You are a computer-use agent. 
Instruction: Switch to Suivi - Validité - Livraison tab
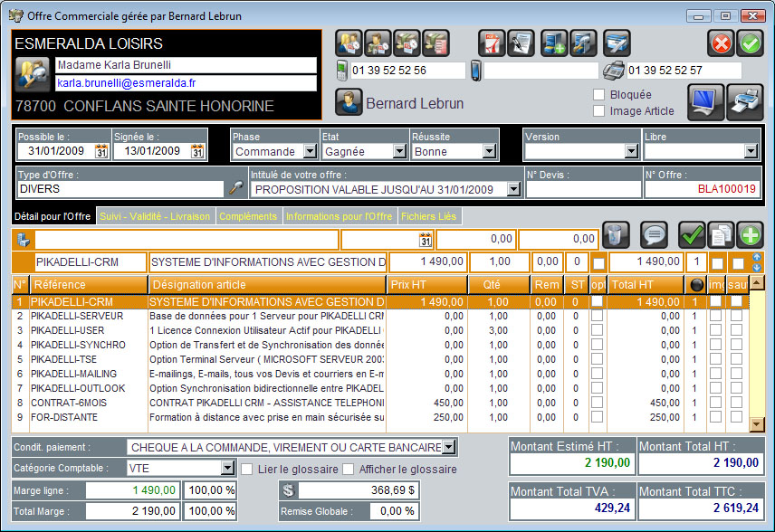pyautogui.click(x=155, y=216)
